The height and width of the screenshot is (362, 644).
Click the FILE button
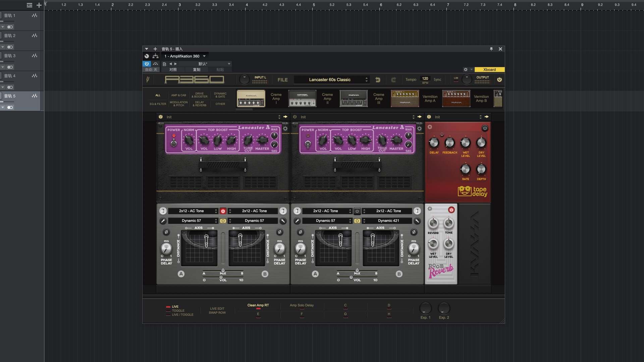click(x=282, y=80)
